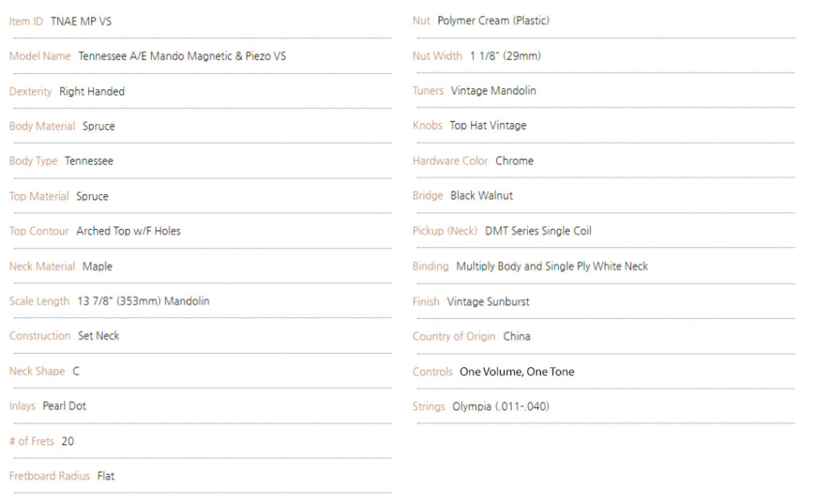
Task: Select the Nut Width 1 1/8" value
Action: click(505, 56)
